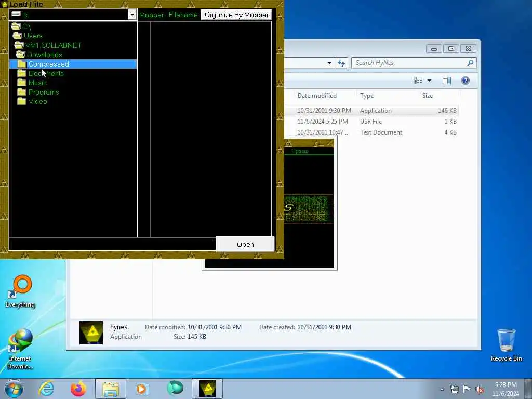Image resolution: width=532 pixels, height=399 pixels.
Task: Maximize the Explorer window
Action: [451, 49]
